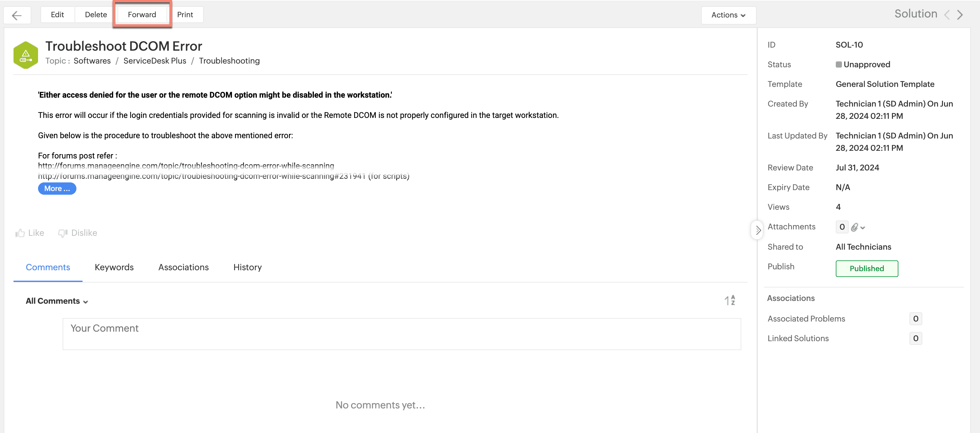Open the DCOM forum topic link

186,166
